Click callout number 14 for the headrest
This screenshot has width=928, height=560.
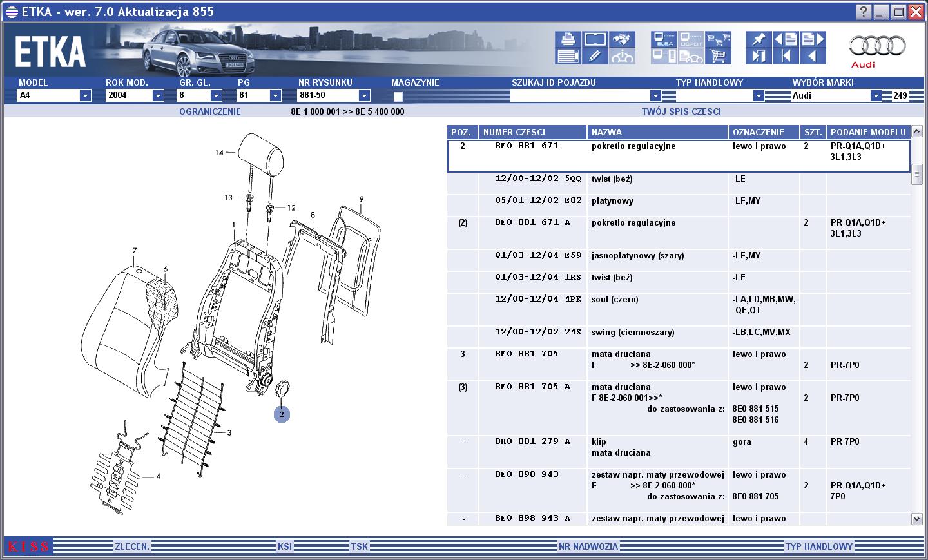pyautogui.click(x=220, y=153)
